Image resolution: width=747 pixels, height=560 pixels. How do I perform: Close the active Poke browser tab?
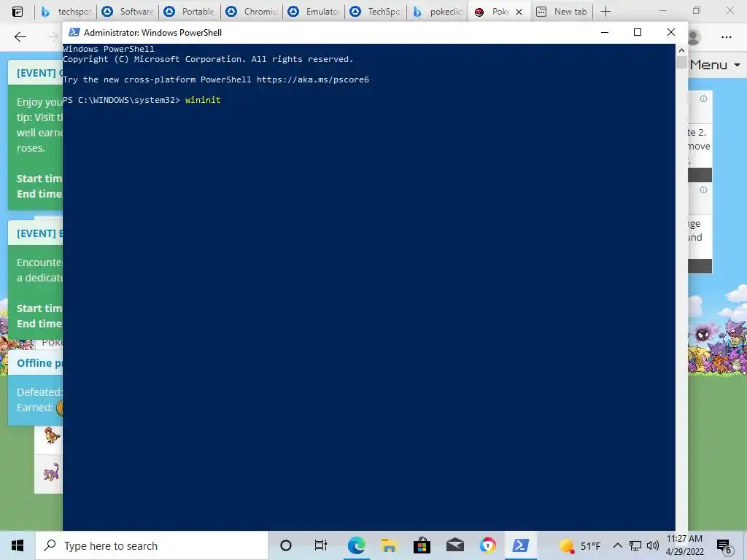[519, 12]
